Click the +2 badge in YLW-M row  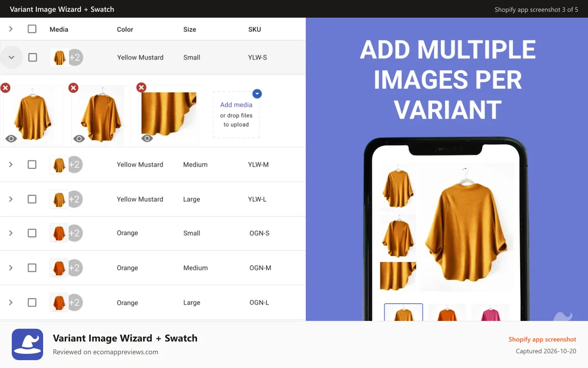point(74,164)
